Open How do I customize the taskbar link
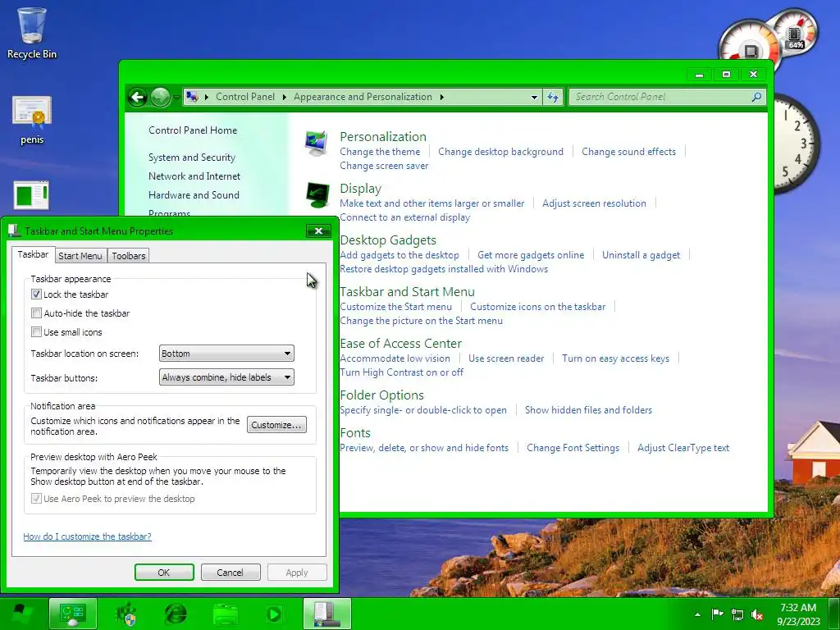 click(x=87, y=536)
